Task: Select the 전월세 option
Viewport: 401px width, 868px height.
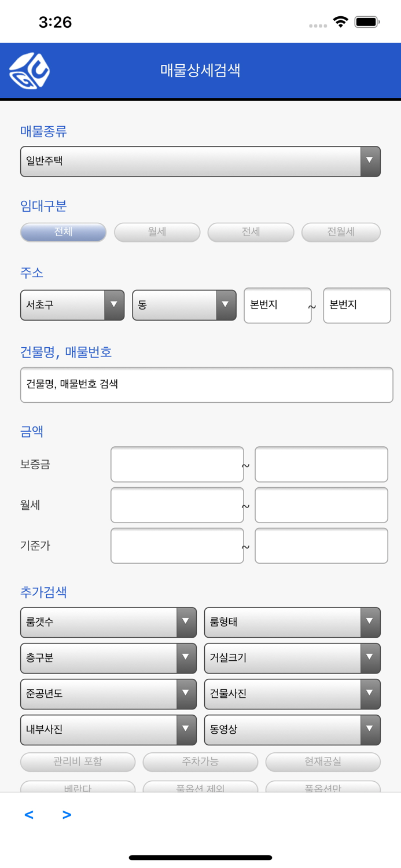Action: pos(341,232)
